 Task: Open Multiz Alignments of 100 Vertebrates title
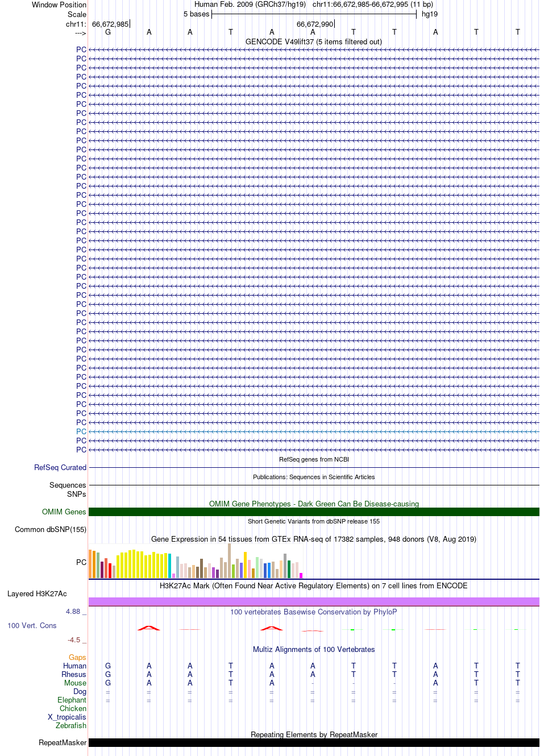coord(314,649)
